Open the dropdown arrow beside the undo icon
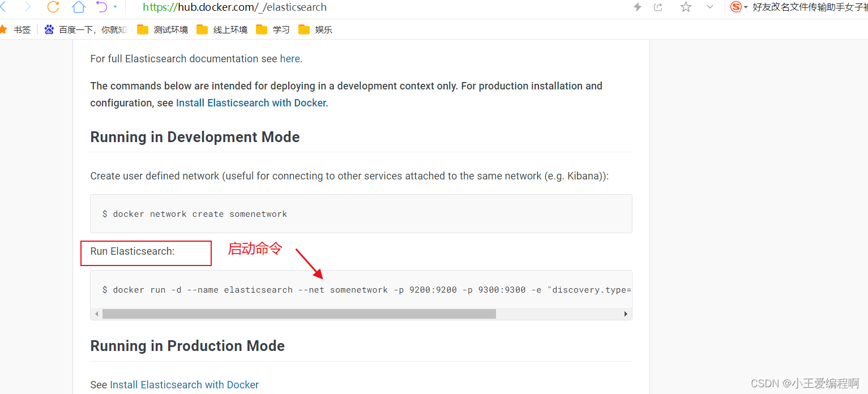This screenshot has height=394, width=868. click(116, 7)
